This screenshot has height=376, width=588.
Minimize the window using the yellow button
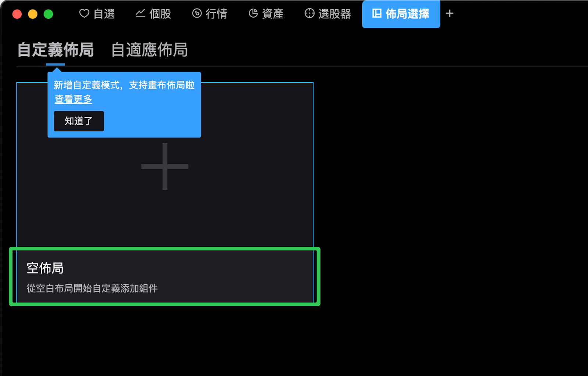pyautogui.click(x=33, y=14)
